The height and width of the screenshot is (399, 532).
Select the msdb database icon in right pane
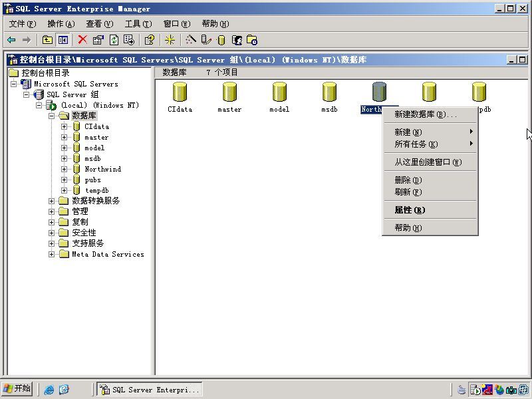(x=329, y=92)
